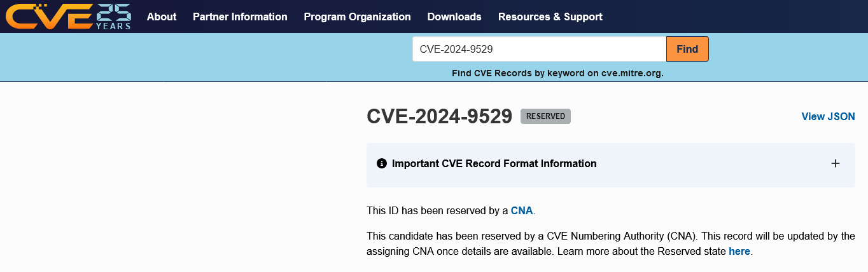
Task: Select the CVE-2024-9529 heading
Action: point(439,116)
